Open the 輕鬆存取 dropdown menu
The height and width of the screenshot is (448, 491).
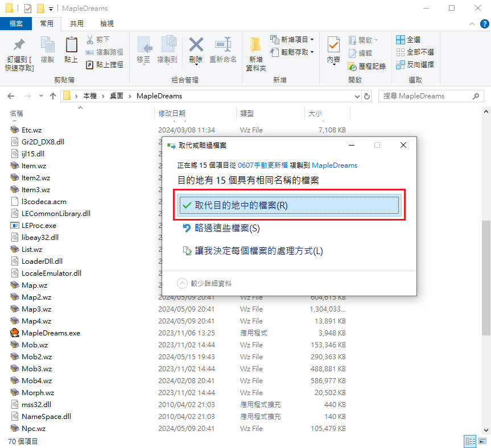coord(292,52)
